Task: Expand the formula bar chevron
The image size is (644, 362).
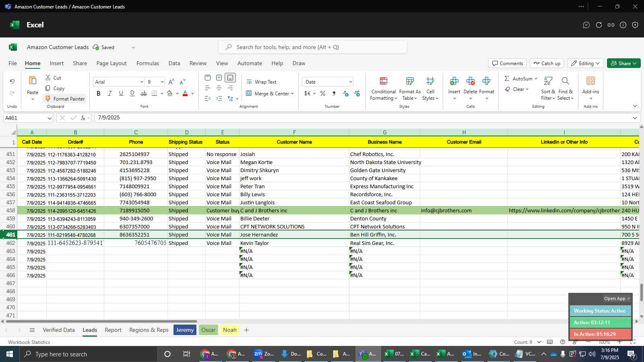Action: (x=635, y=118)
